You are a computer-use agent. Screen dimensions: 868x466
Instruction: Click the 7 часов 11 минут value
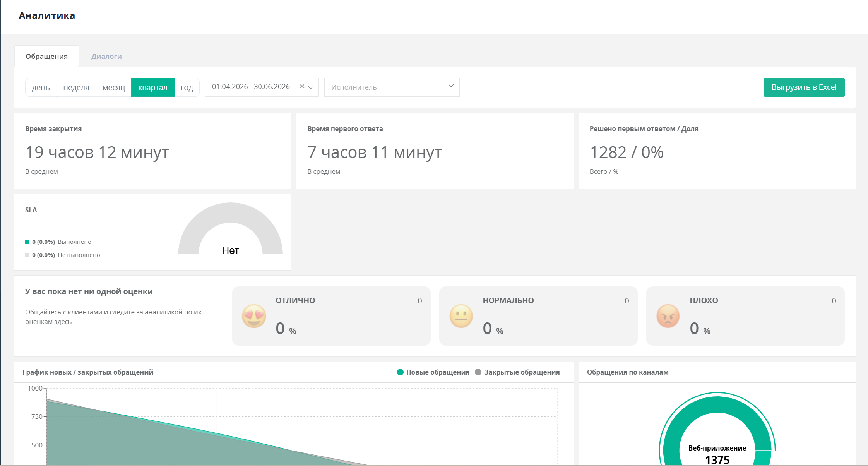coord(375,152)
